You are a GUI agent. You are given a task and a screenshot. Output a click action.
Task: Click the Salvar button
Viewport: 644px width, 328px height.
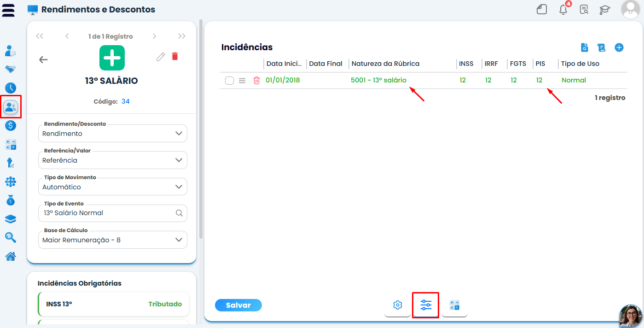[x=238, y=305]
